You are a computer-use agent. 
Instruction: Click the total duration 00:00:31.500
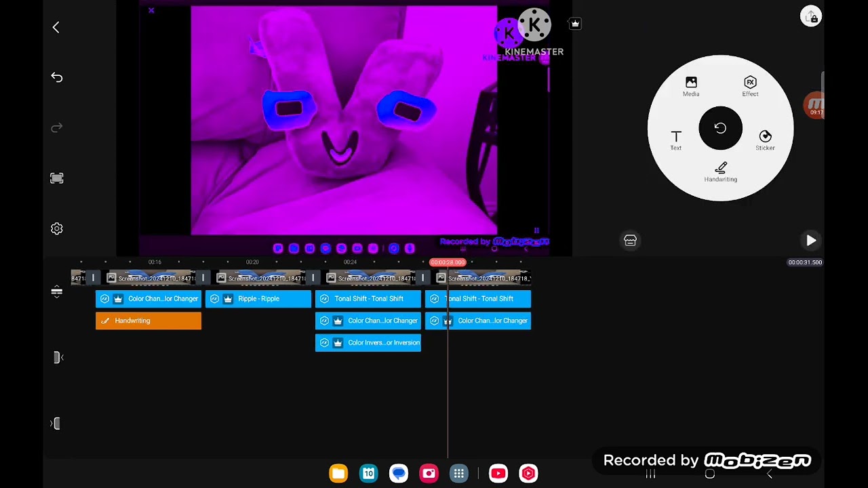(x=805, y=262)
